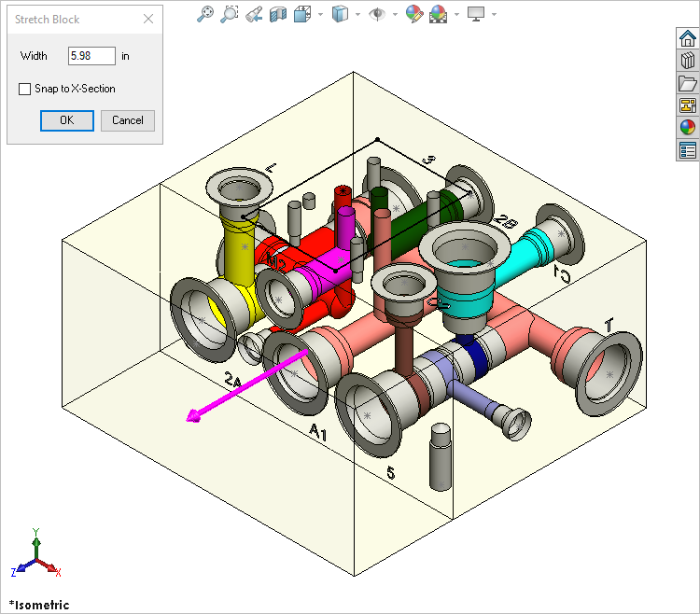Open the Appearances and Scenes tab
This screenshot has width=700, height=614.
(x=688, y=128)
